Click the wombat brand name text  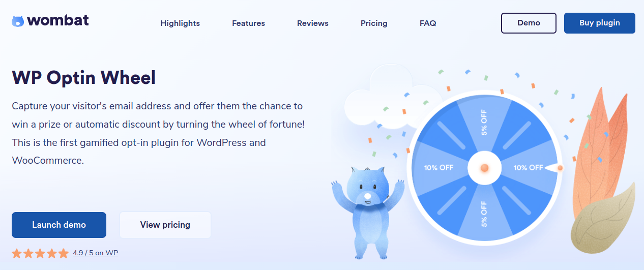tap(58, 21)
